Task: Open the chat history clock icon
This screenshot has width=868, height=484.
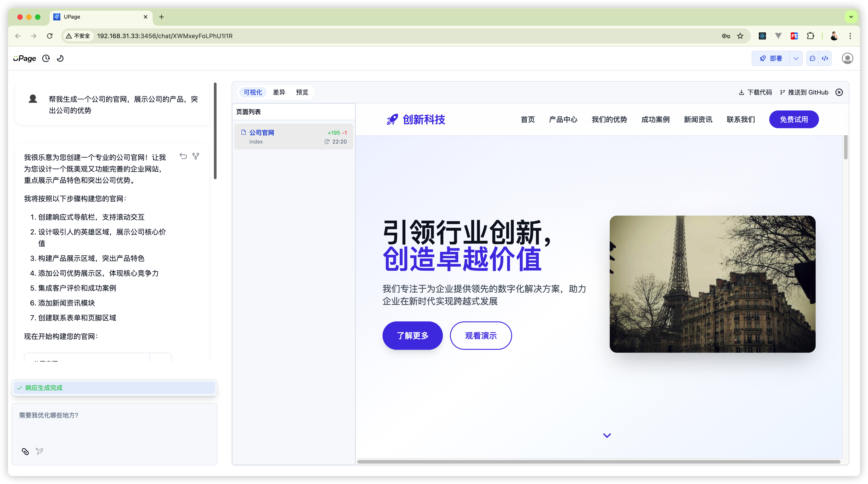Action: pyautogui.click(x=46, y=58)
